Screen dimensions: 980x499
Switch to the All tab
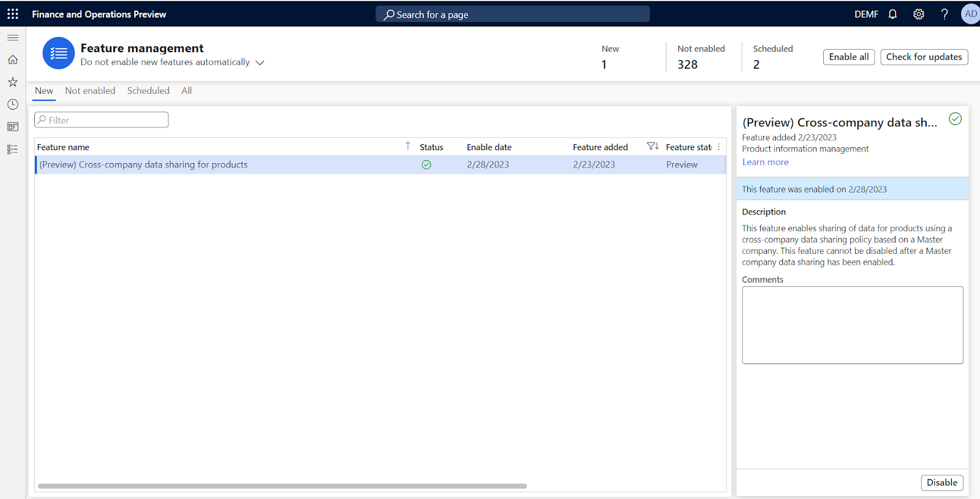pyautogui.click(x=186, y=91)
